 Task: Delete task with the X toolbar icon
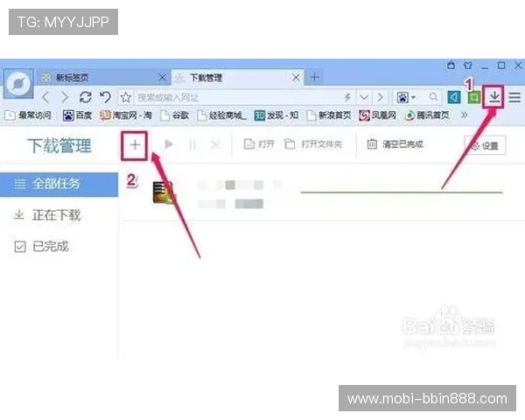(215, 145)
